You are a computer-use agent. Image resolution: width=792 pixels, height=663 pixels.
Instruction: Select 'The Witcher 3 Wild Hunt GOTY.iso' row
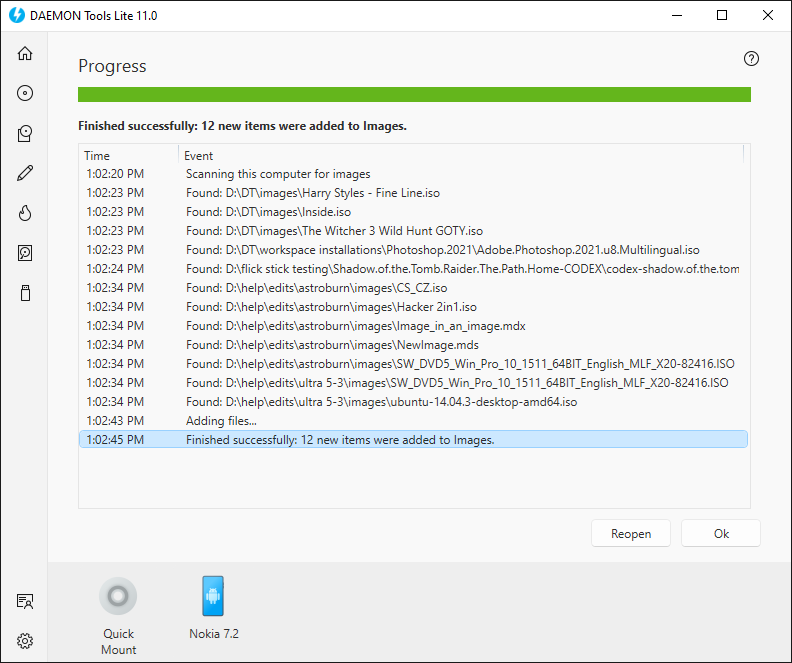click(413, 231)
